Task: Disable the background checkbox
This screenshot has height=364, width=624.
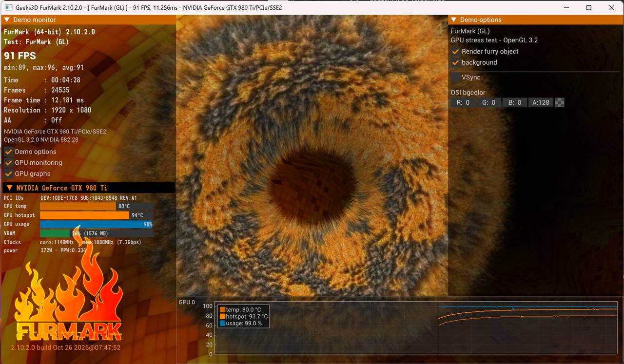Action: tap(455, 63)
